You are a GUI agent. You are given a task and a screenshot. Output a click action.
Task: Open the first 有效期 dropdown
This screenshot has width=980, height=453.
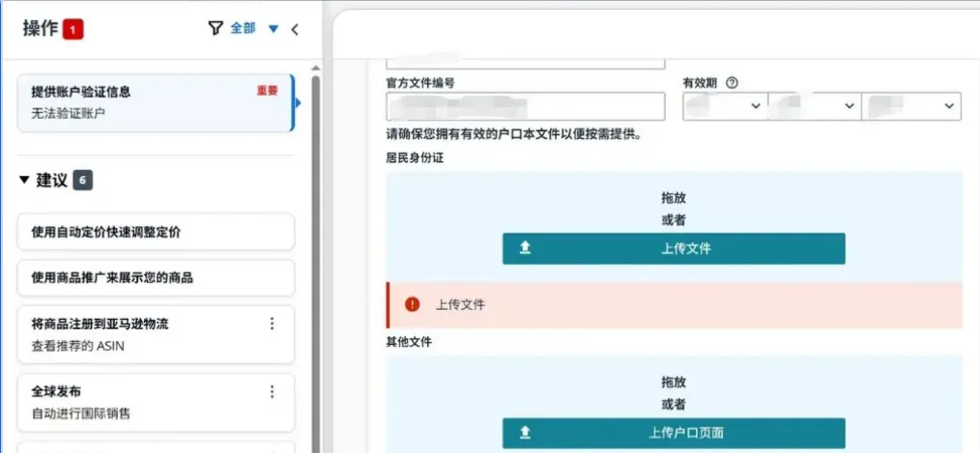[725, 106]
